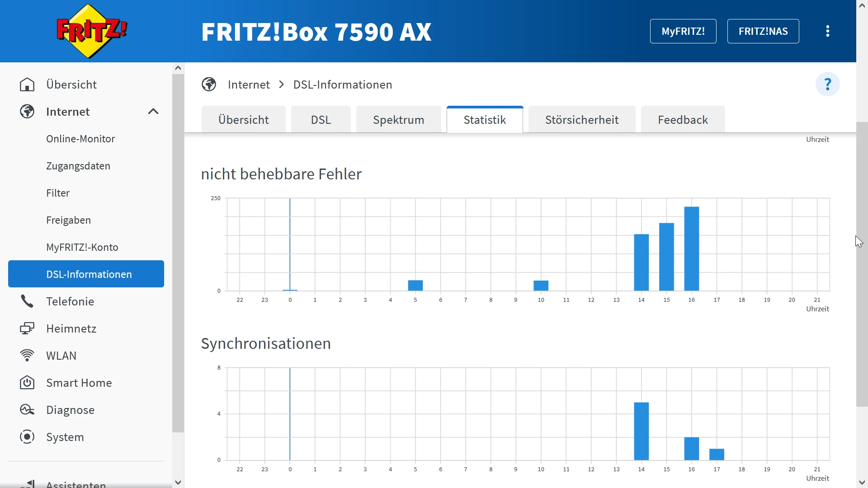This screenshot has height=488, width=868.
Task: Click the Internet breadcrumb link
Action: point(249,84)
